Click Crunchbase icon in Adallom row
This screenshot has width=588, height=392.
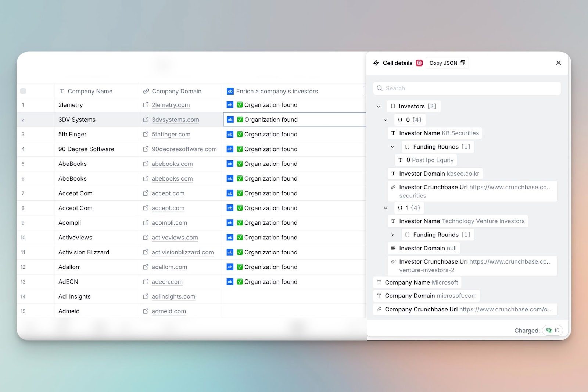click(230, 267)
